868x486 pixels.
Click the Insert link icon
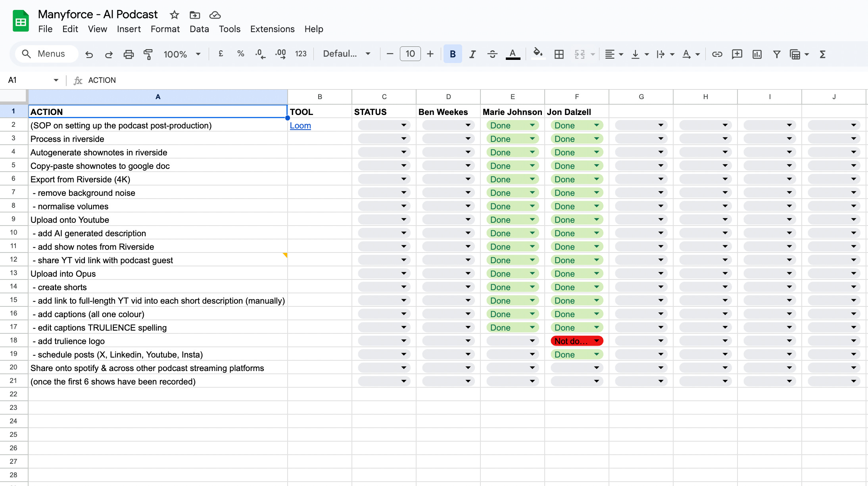point(717,54)
